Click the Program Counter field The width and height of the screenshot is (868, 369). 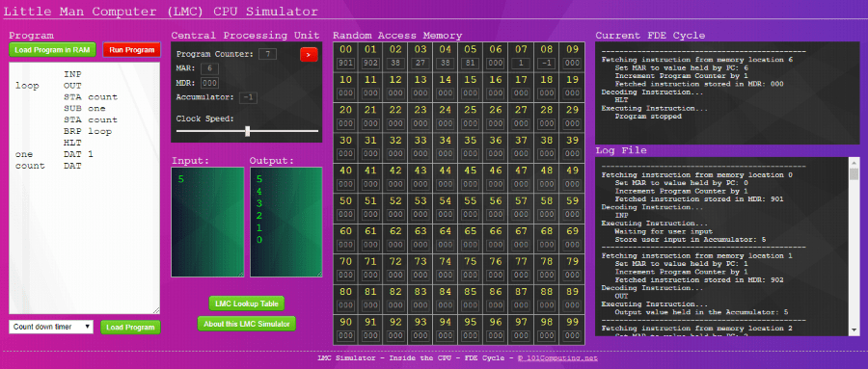[267, 54]
